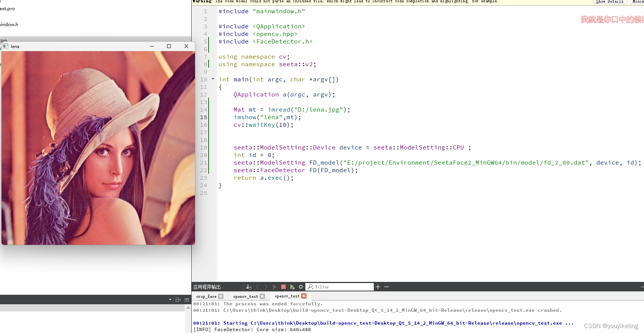The height and width of the screenshot is (333, 644).
Task: Close the left side panel view icon
Action: coord(187,300)
